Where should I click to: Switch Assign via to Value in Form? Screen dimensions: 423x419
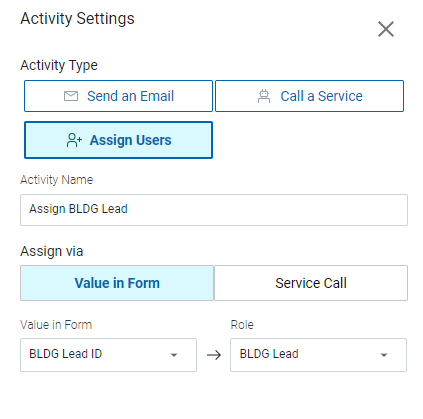(x=117, y=283)
